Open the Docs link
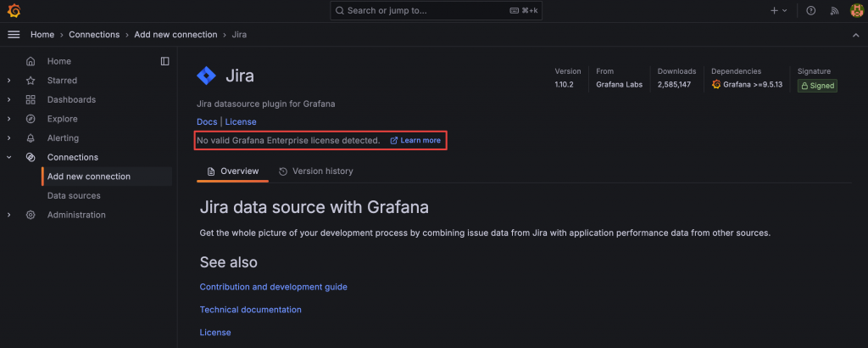868x348 pixels. [x=207, y=122]
